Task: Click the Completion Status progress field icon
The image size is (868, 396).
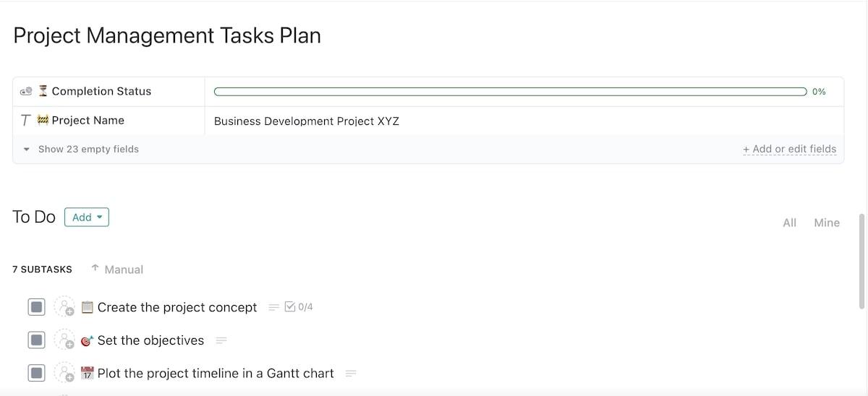Action: (25, 91)
